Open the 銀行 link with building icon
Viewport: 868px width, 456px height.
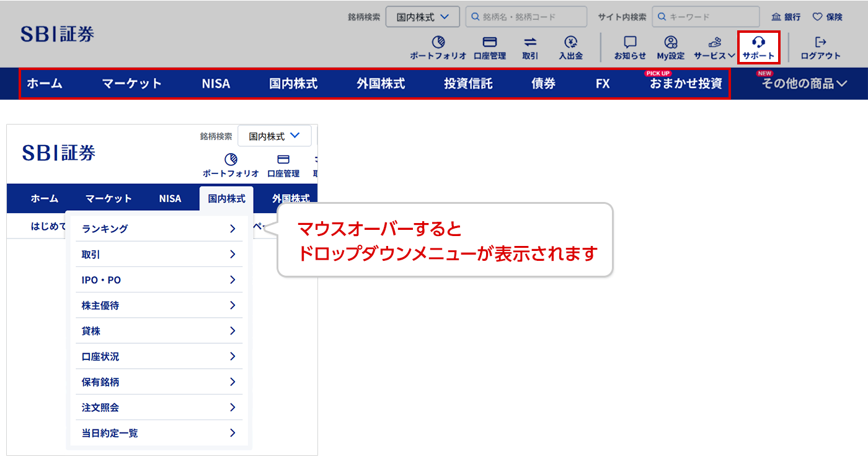786,17
